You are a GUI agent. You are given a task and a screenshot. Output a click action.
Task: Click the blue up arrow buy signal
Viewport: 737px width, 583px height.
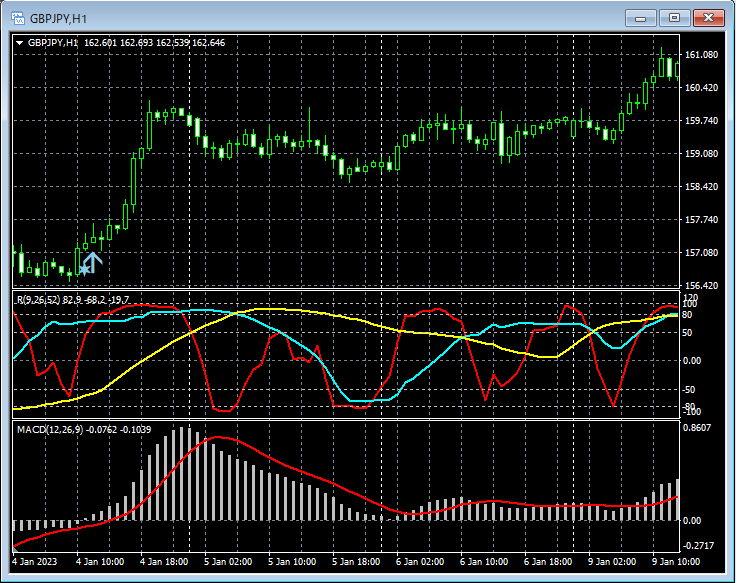pyautogui.click(x=92, y=263)
